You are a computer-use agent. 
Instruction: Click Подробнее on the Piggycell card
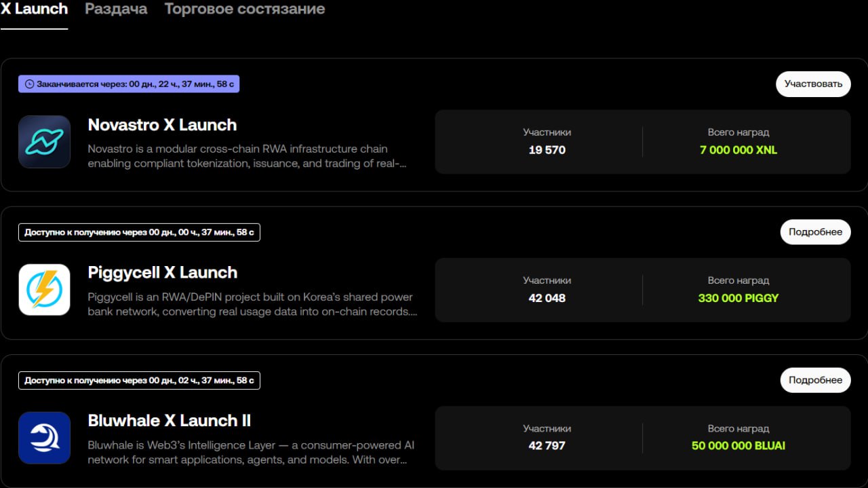(815, 232)
